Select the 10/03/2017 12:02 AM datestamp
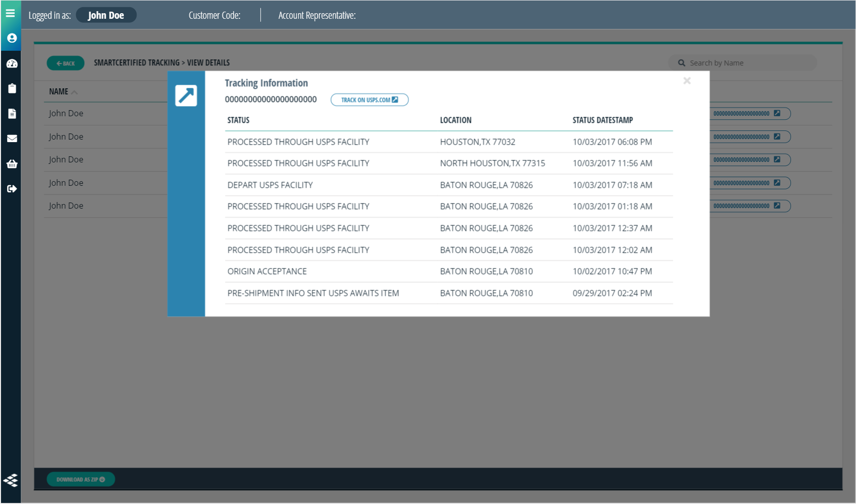 [612, 250]
